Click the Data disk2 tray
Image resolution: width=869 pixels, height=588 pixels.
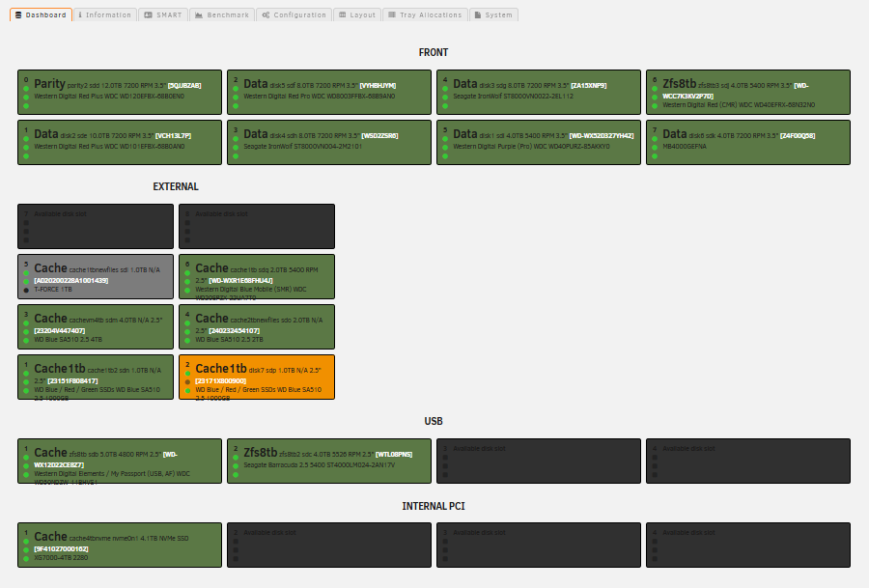(120, 143)
